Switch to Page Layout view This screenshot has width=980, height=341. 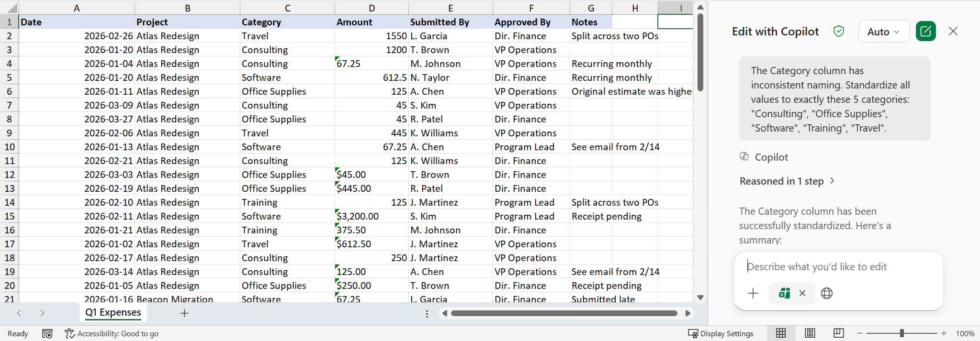pos(810,333)
